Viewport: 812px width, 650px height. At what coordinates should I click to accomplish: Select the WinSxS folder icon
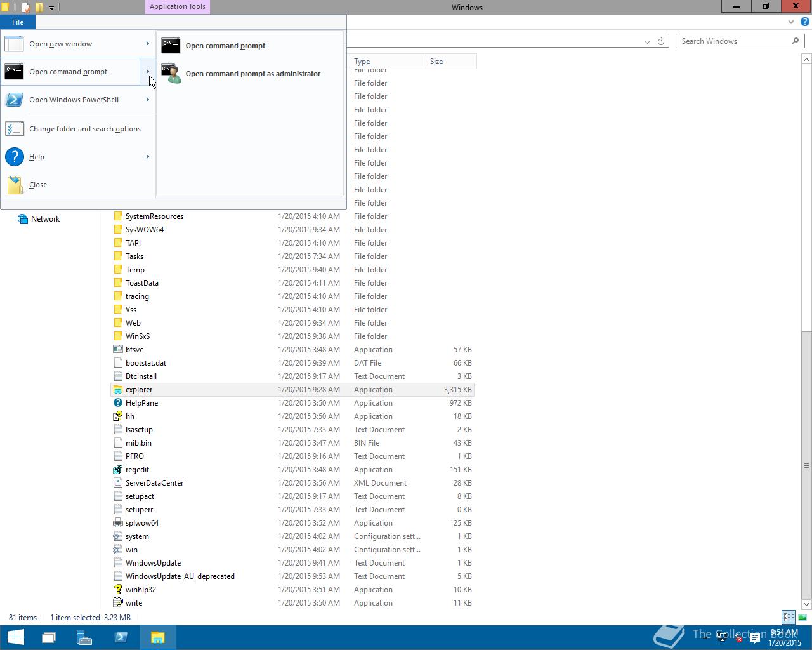coord(117,336)
